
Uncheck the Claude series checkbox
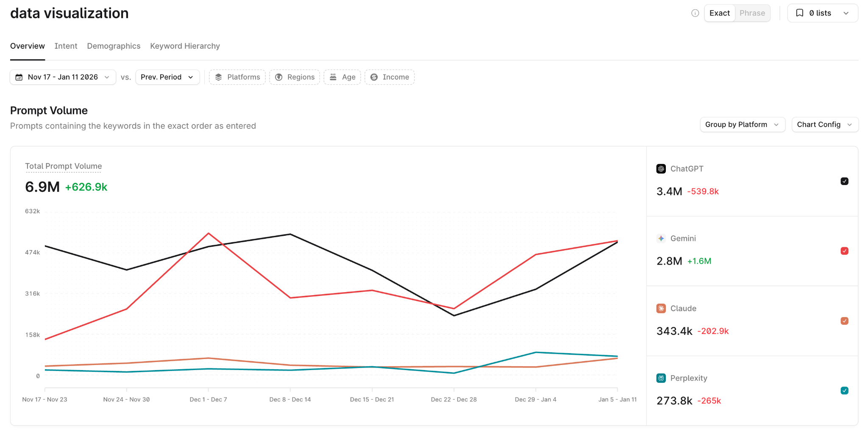844,321
